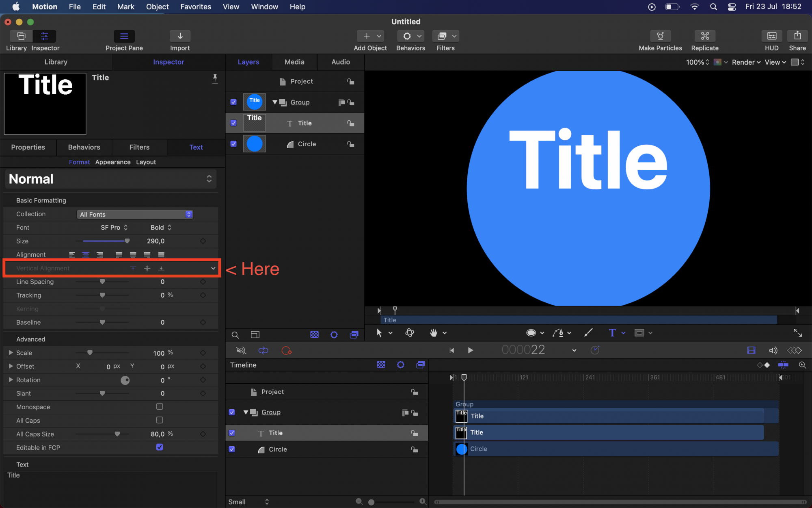Open the 100% zoom level popup
The image size is (812, 508).
click(698, 62)
